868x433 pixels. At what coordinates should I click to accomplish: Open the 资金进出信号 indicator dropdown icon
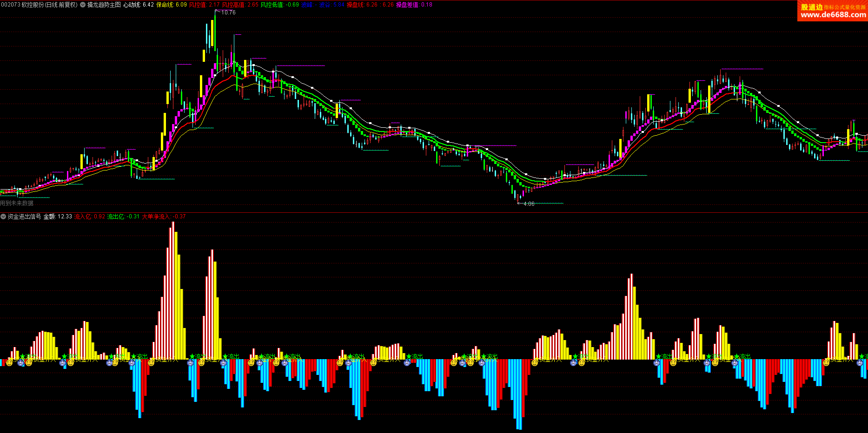coord(3,216)
